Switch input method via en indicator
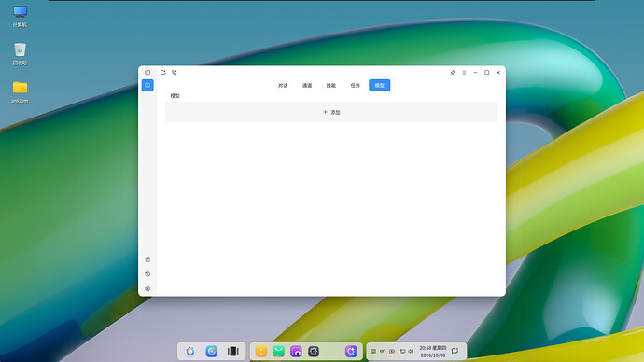Image resolution: width=644 pixels, height=362 pixels. (x=383, y=352)
